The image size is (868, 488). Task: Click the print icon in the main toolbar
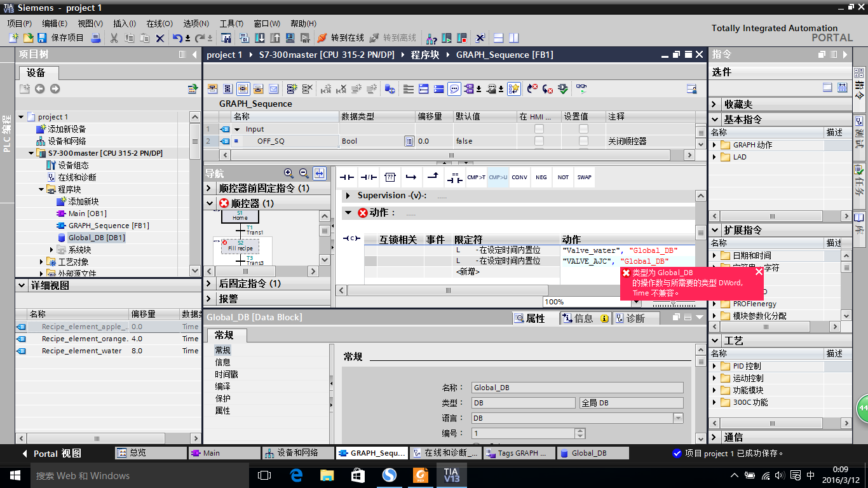pyautogui.click(x=95, y=38)
